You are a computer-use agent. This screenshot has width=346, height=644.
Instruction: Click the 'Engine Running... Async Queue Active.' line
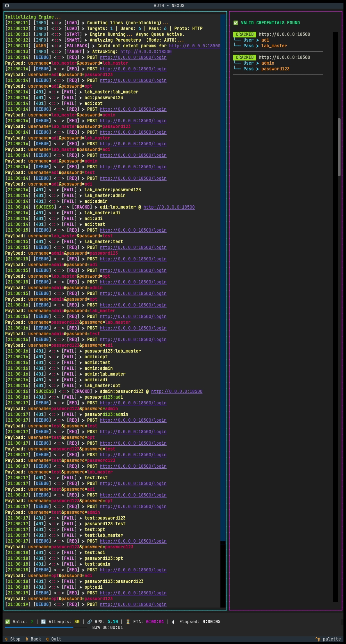(95, 34)
